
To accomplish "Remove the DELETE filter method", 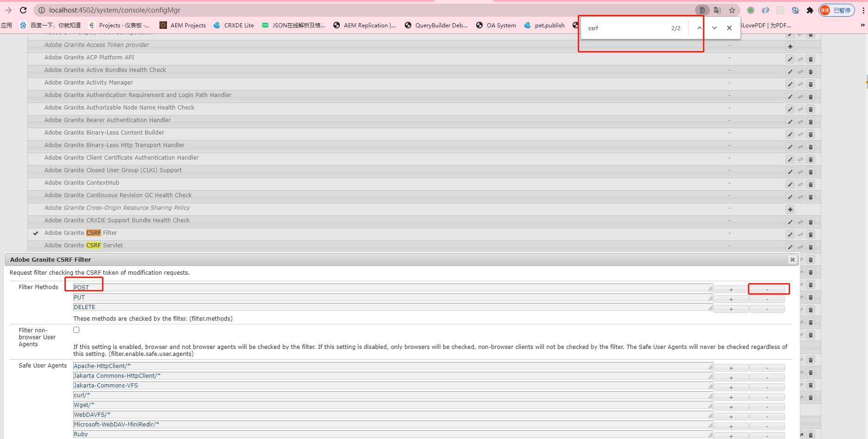I will click(x=767, y=309).
